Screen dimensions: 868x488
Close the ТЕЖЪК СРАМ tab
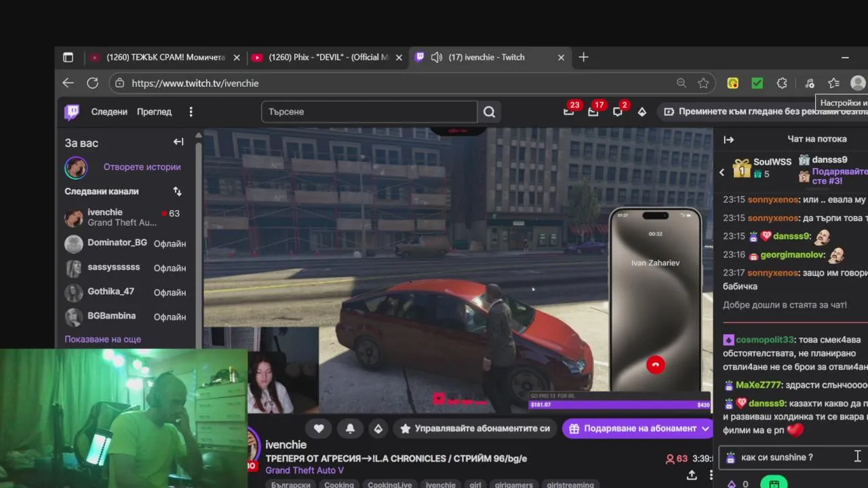click(237, 58)
